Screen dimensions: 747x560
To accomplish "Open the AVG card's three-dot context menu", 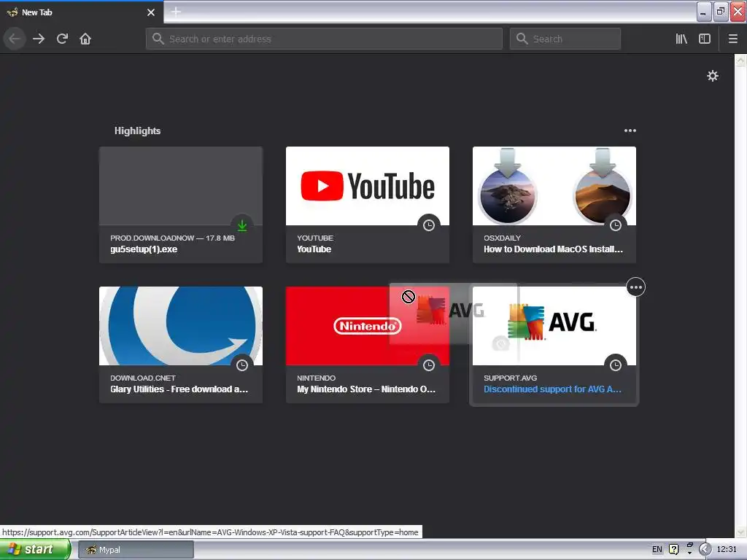I will coord(635,287).
